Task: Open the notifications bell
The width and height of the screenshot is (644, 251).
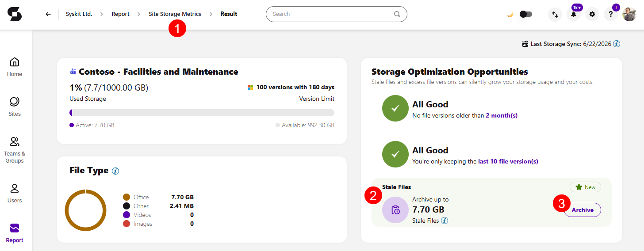Action: tap(574, 14)
